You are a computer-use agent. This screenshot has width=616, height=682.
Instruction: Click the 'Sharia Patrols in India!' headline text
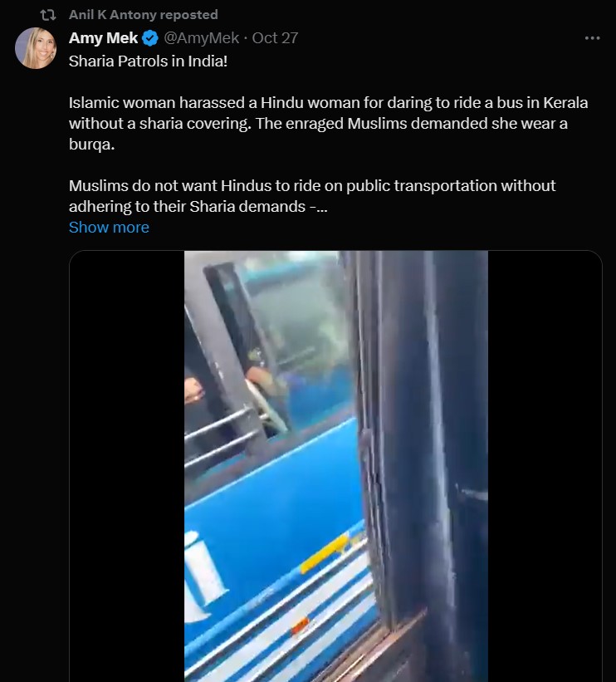pyautogui.click(x=148, y=61)
